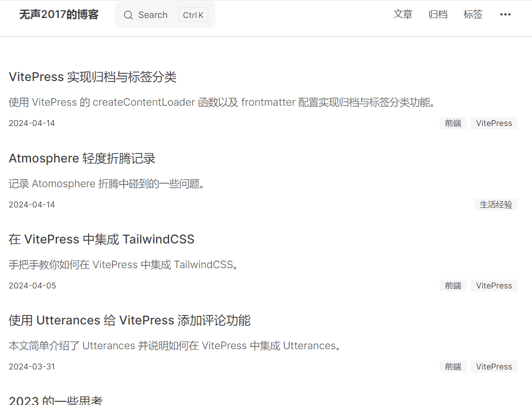Image resolution: width=532 pixels, height=405 pixels.
Task: Click VitePress tag on Utterances post
Action: 494,367
